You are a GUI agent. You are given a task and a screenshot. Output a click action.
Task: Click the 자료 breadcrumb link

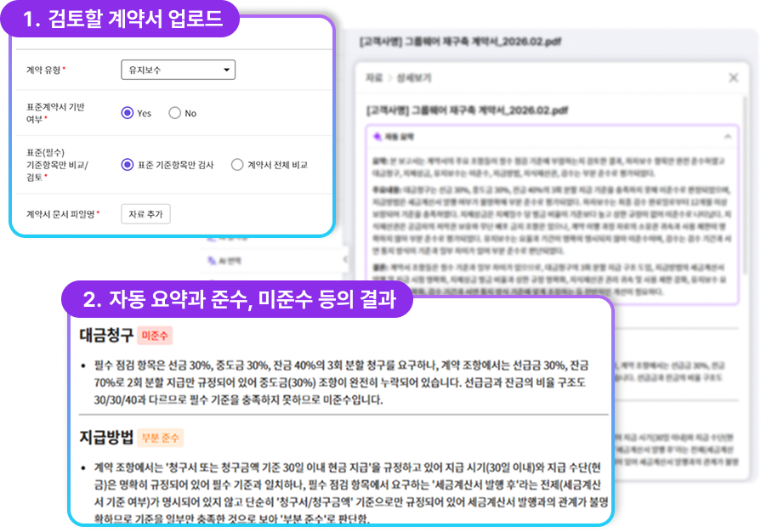click(374, 78)
